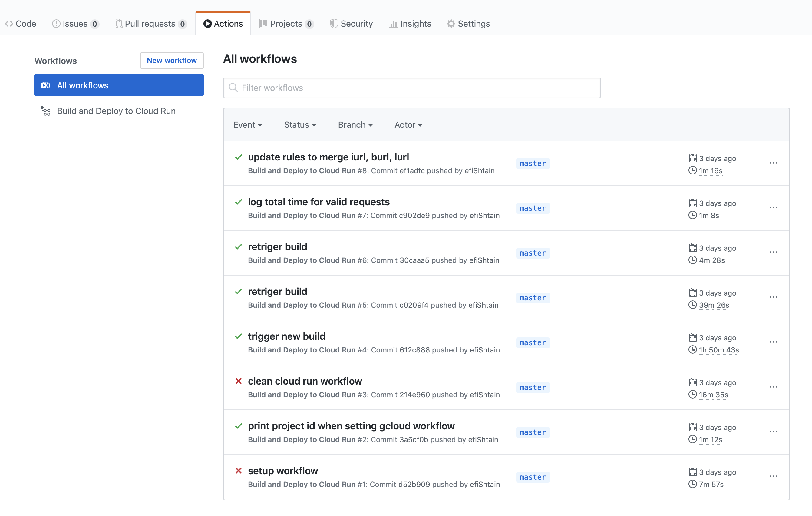Screen dimensions: 812x516
Task: Switch to the Pull requests tab
Action: [150, 24]
